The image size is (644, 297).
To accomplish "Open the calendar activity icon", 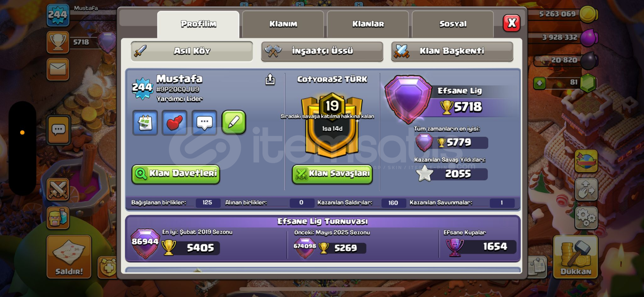I will coord(145,123).
